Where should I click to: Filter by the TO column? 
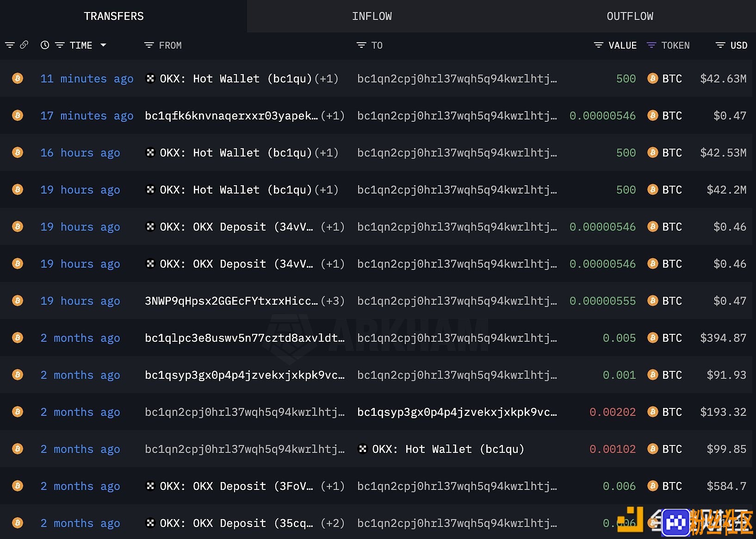click(361, 45)
